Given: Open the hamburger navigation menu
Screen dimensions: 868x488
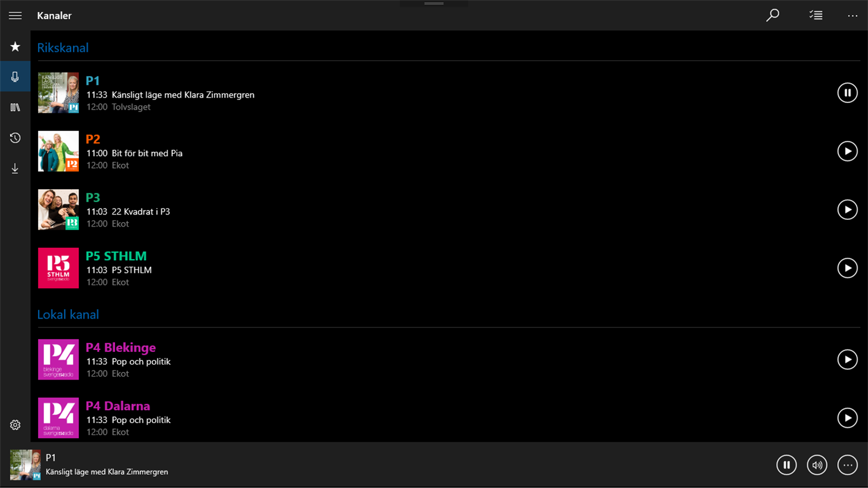Looking at the screenshot, I should coord(15,16).
